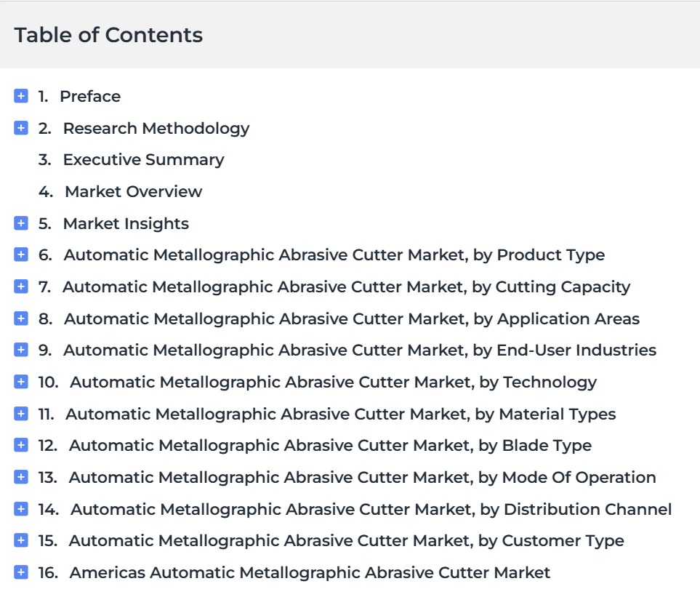Screen dimensions: 700x589
Task: Expand the by Mode Of Operation plus icon
Action: tap(21, 477)
